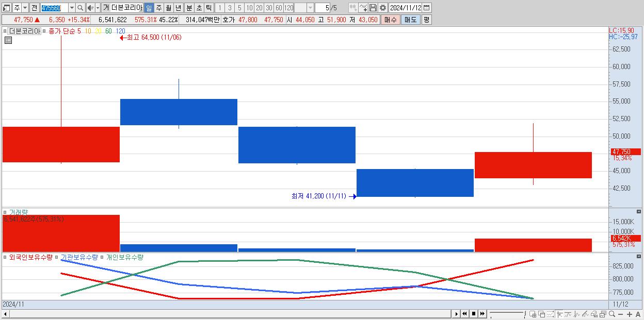Open the dropdown arrow beside the speaker
This screenshot has height=320, width=644.
click(x=98, y=8)
